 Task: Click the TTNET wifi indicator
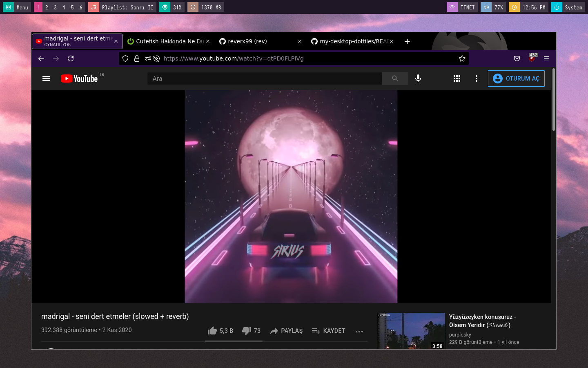tap(462, 7)
